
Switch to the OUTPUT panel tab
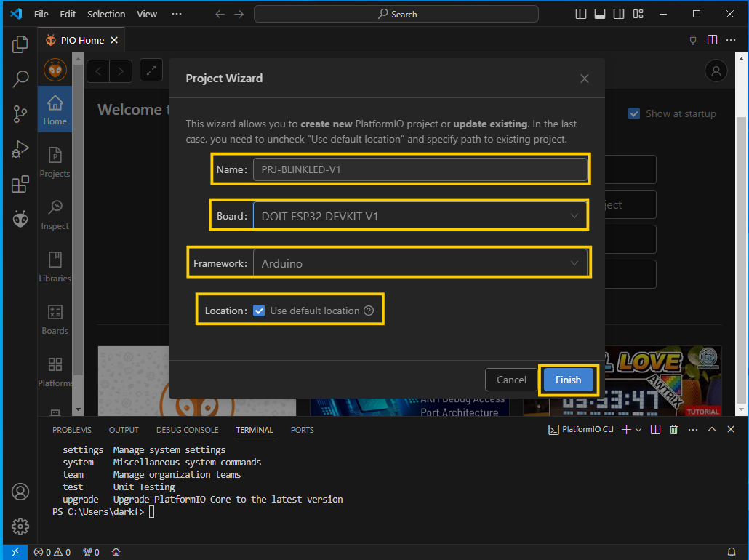click(124, 430)
